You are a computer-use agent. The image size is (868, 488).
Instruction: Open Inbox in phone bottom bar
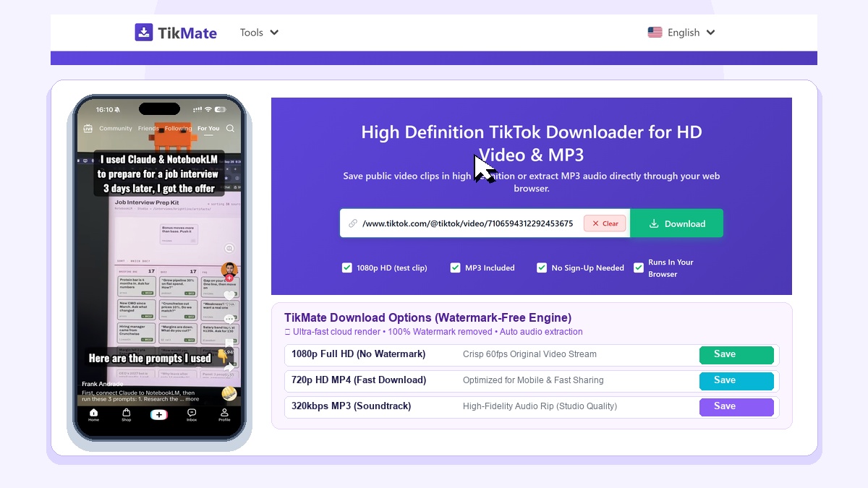click(192, 415)
